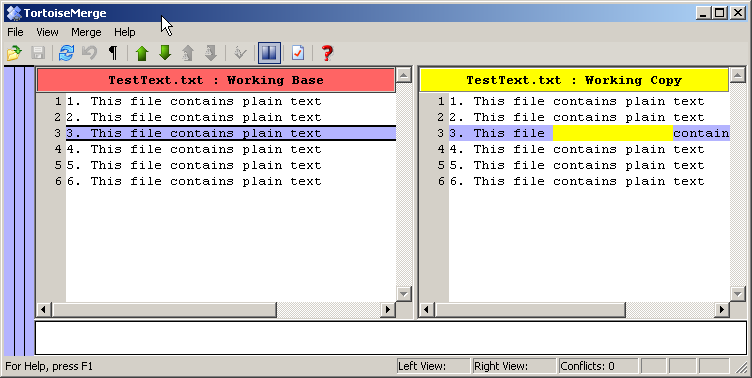The width and height of the screenshot is (752, 378).
Task: Click the Working Copy pane header
Action: [x=574, y=80]
